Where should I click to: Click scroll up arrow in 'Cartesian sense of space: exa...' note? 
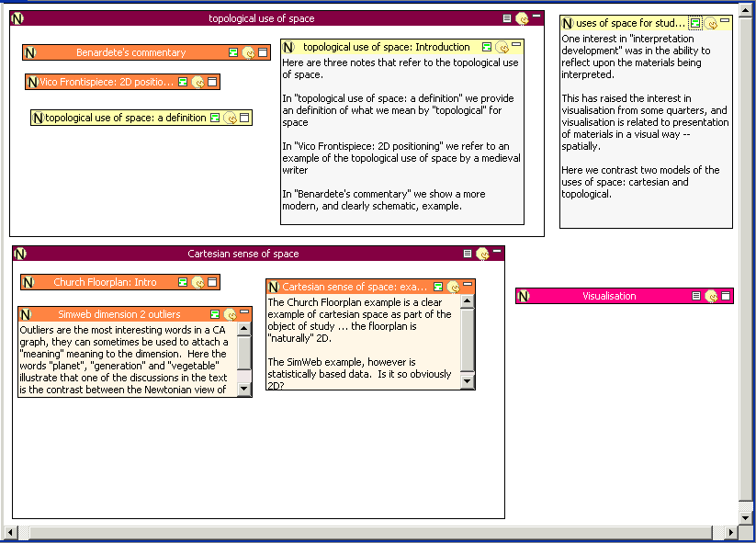[x=468, y=302]
